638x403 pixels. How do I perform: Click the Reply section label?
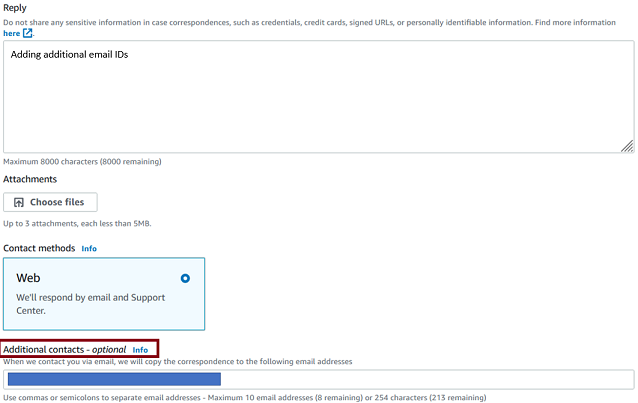point(15,7)
